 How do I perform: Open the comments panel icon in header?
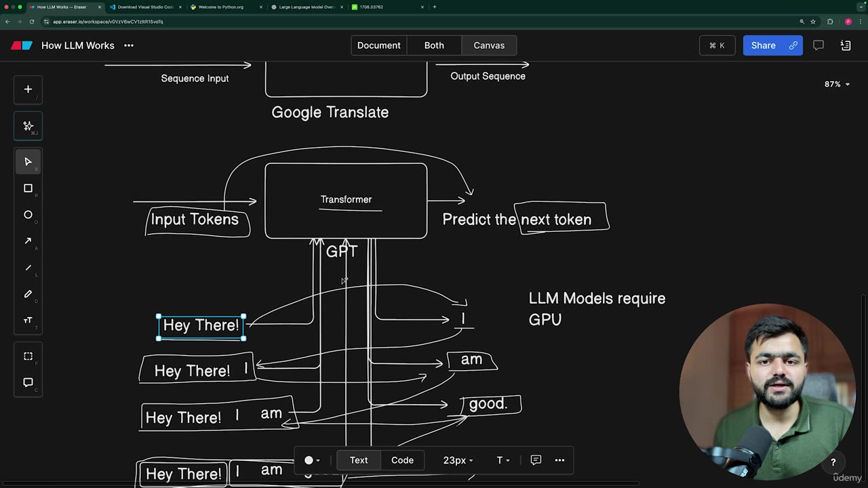tap(818, 45)
